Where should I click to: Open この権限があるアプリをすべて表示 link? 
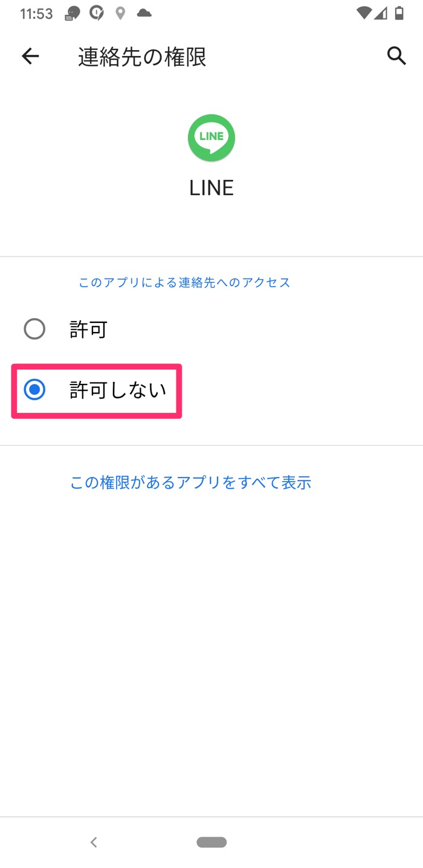[191, 482]
